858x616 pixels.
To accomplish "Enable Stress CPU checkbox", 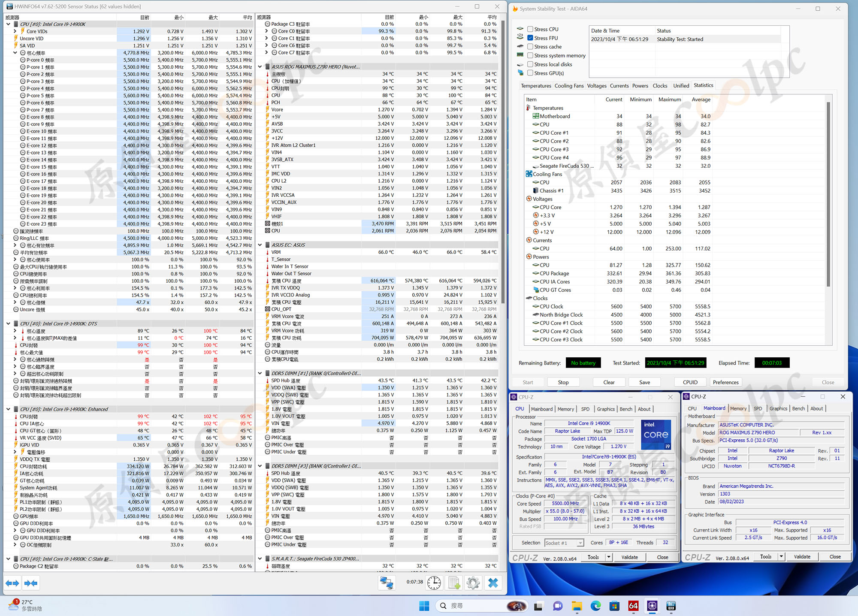I will click(x=530, y=29).
